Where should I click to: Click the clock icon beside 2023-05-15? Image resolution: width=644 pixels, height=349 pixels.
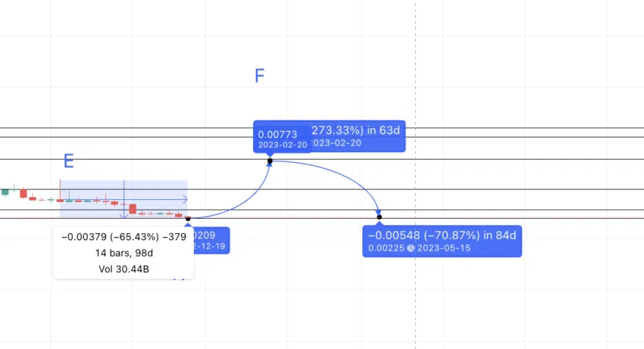(411, 248)
